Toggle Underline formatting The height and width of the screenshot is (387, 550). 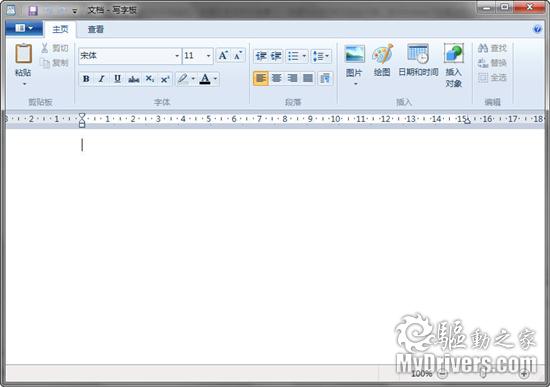point(118,79)
